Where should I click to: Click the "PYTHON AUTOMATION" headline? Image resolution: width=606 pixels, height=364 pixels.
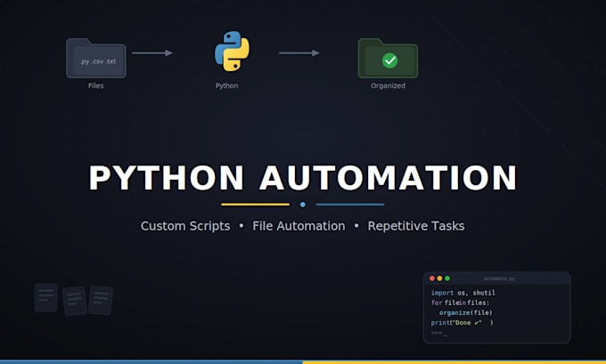(x=303, y=178)
